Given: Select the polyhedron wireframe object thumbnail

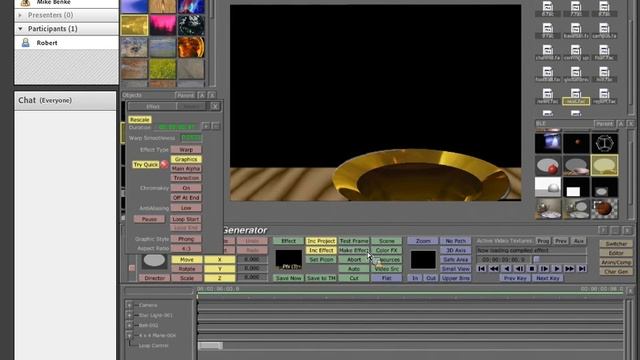Looking at the screenshot, I should click(x=604, y=143).
